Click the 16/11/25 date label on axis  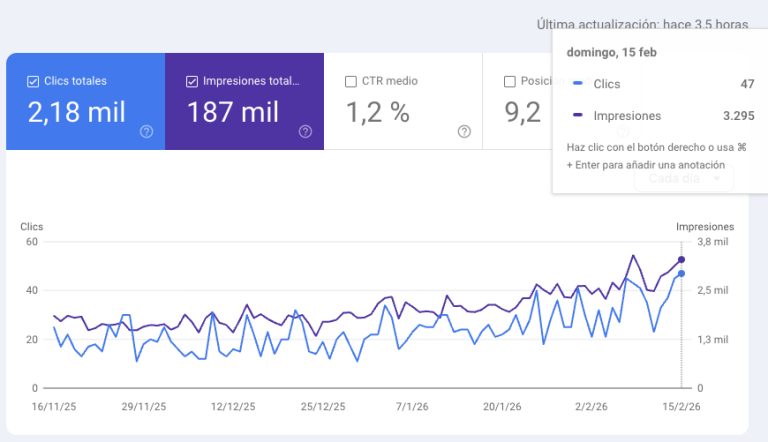(54, 407)
